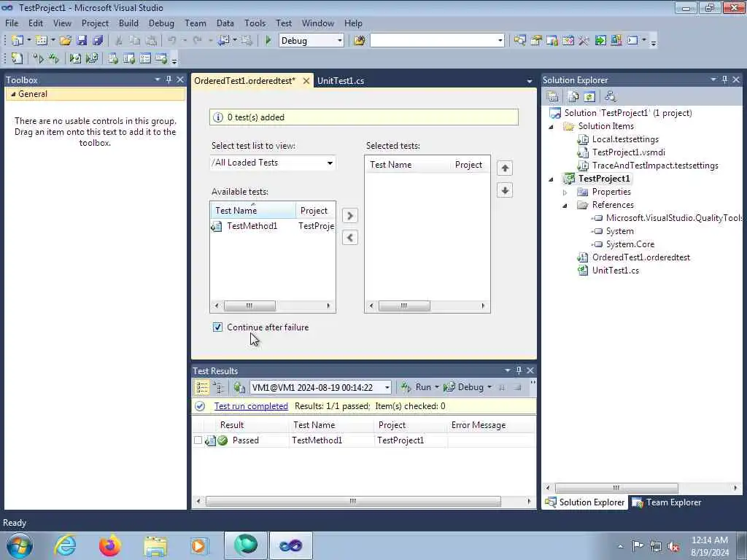
Task: Click the Open File folder icon
Action: (x=66, y=41)
